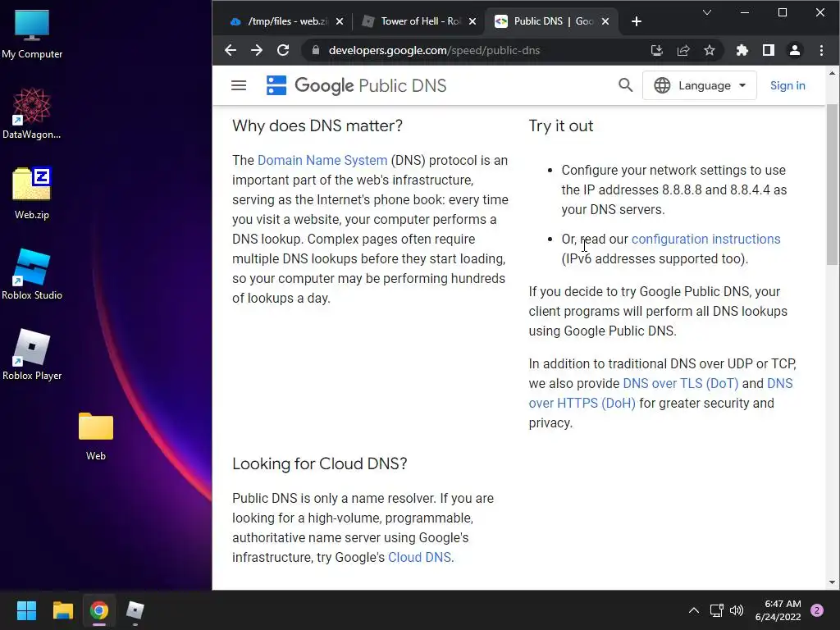
Task: Open the configuration instructions link
Action: point(706,239)
